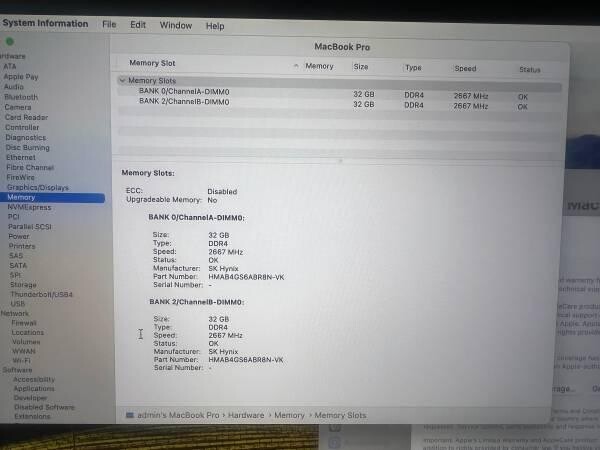
Task: Sort by the Type column header
Action: [413, 68]
